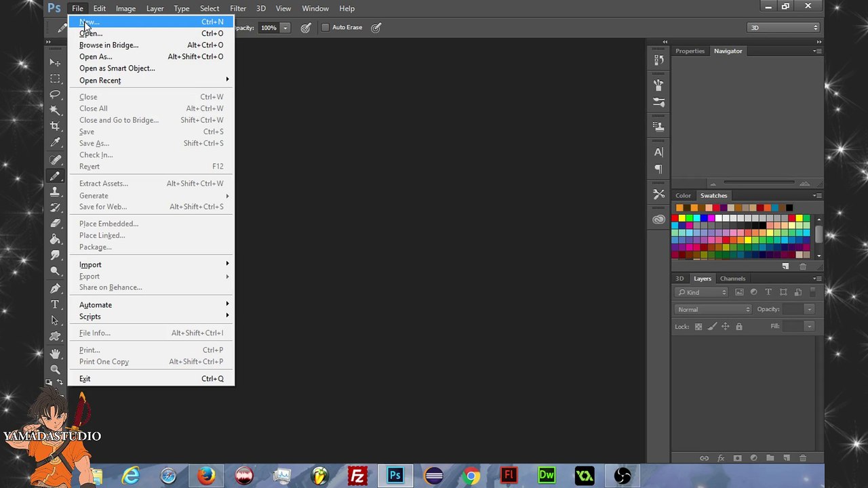
Task: Toggle type layer filter
Action: tap(768, 292)
